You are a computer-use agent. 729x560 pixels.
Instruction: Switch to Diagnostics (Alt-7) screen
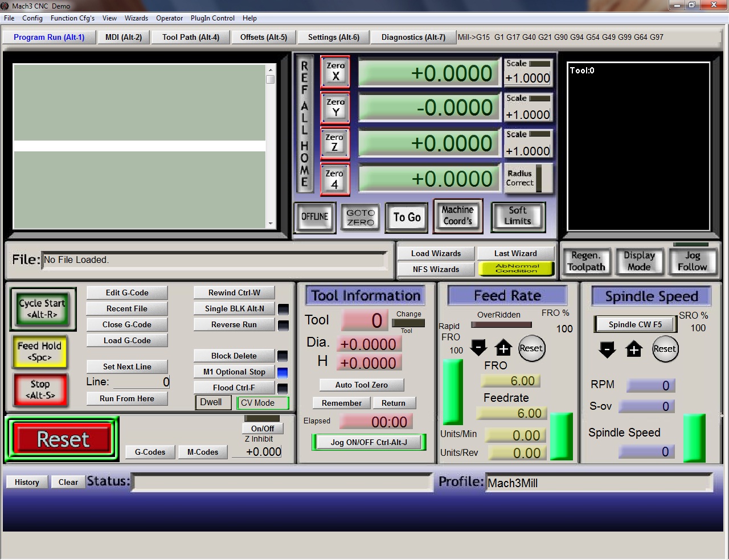(413, 37)
